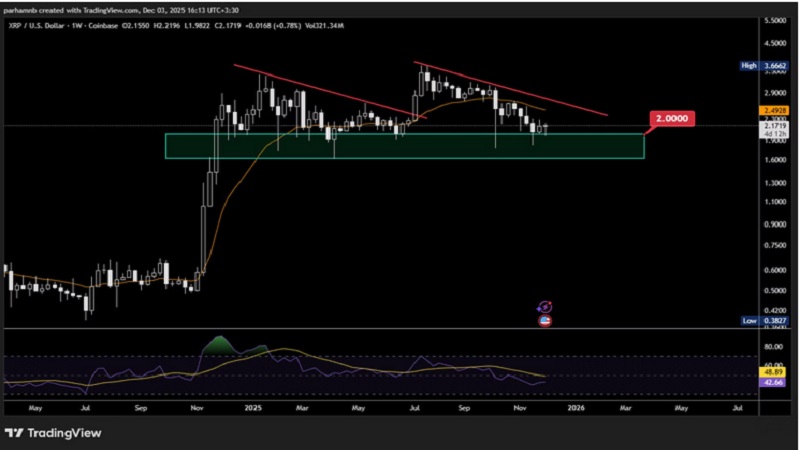The image size is (800, 450).
Task: Select the orange 2.4928 moving average label
Action: (775, 110)
